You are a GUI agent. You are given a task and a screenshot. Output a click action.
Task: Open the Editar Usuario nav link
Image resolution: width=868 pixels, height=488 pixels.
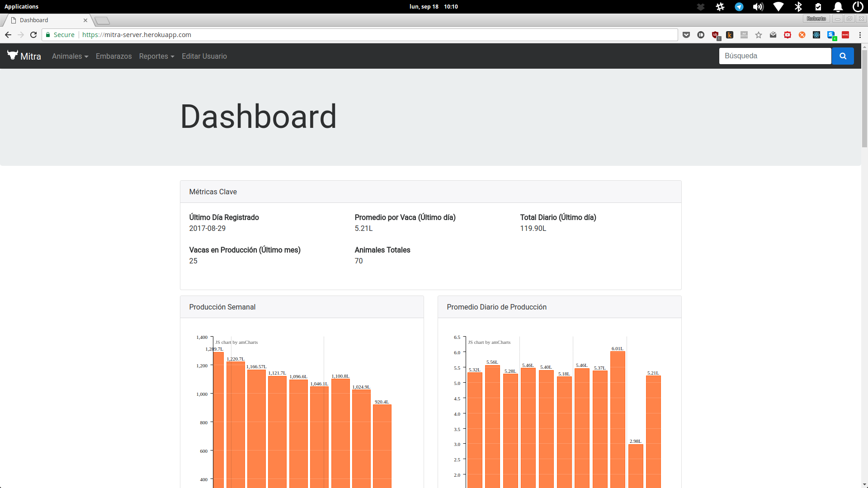204,56
